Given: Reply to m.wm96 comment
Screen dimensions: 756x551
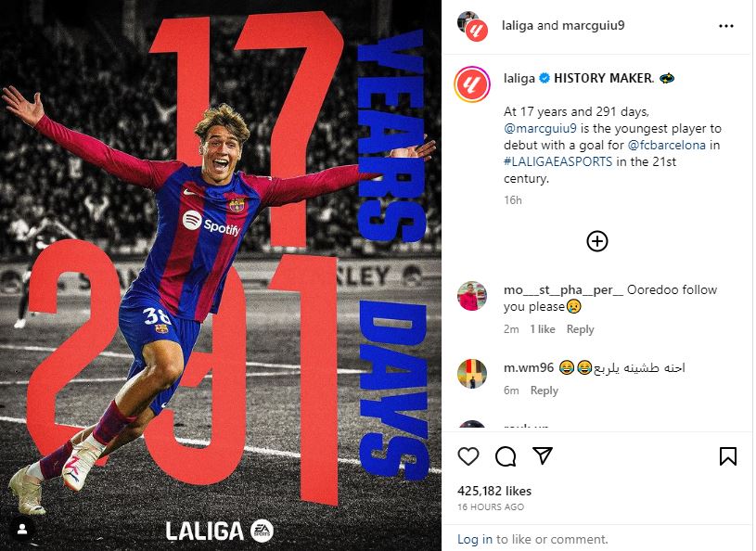Looking at the screenshot, I should [x=544, y=391].
